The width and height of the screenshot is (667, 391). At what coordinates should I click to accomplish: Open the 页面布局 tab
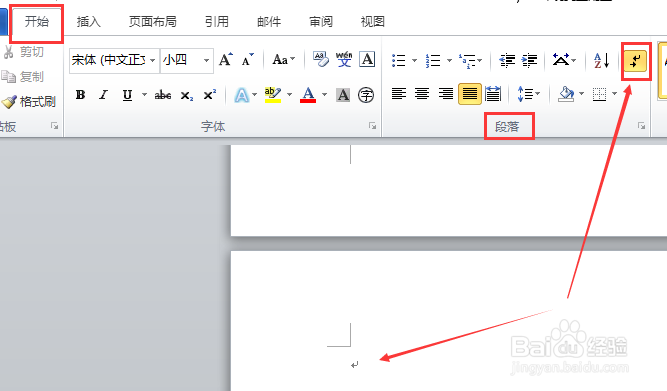[x=153, y=22]
